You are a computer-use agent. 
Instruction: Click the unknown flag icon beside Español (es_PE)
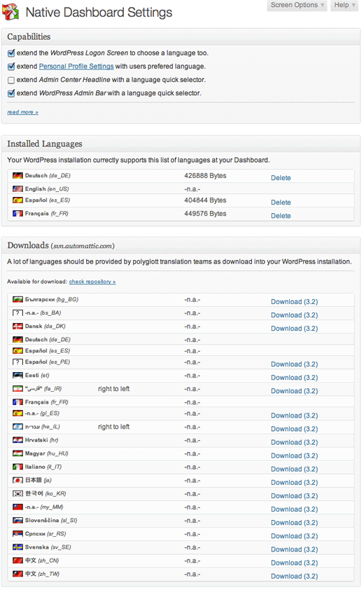(x=17, y=362)
